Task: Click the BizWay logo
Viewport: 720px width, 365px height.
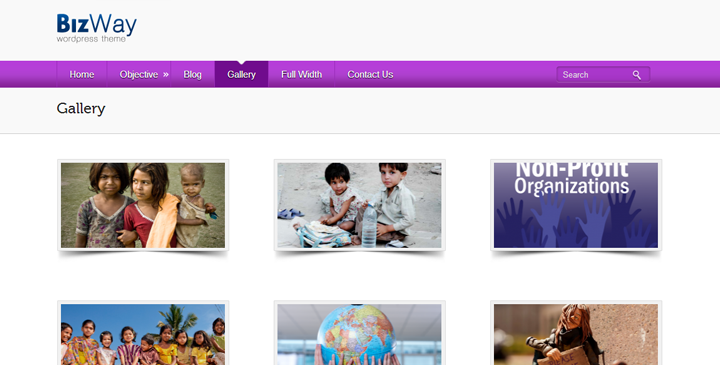Action: [96, 28]
